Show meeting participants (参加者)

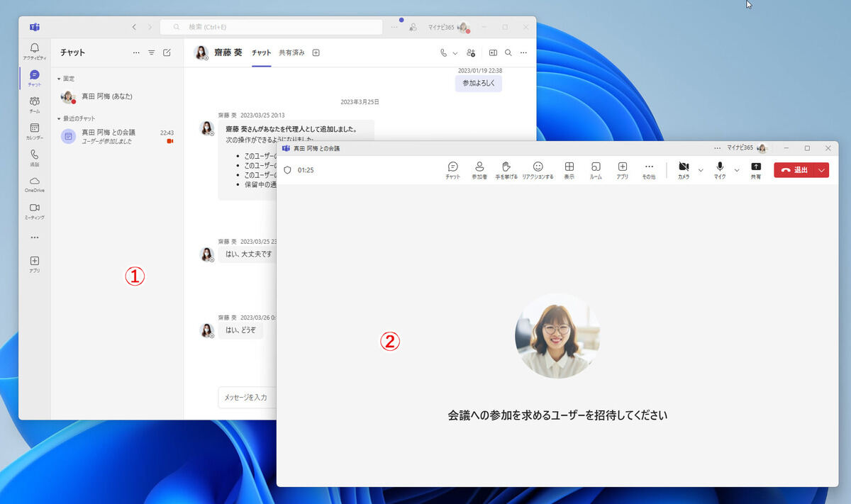[x=479, y=170]
